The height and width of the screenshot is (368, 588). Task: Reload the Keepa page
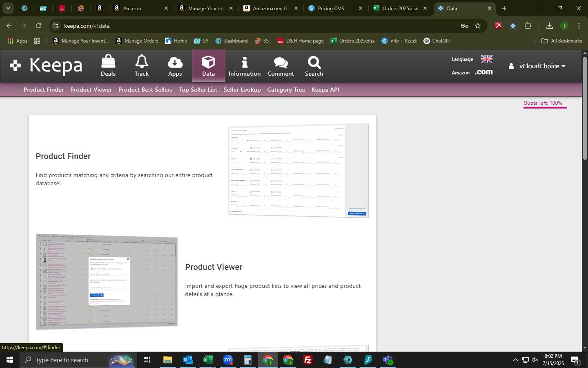38,26
